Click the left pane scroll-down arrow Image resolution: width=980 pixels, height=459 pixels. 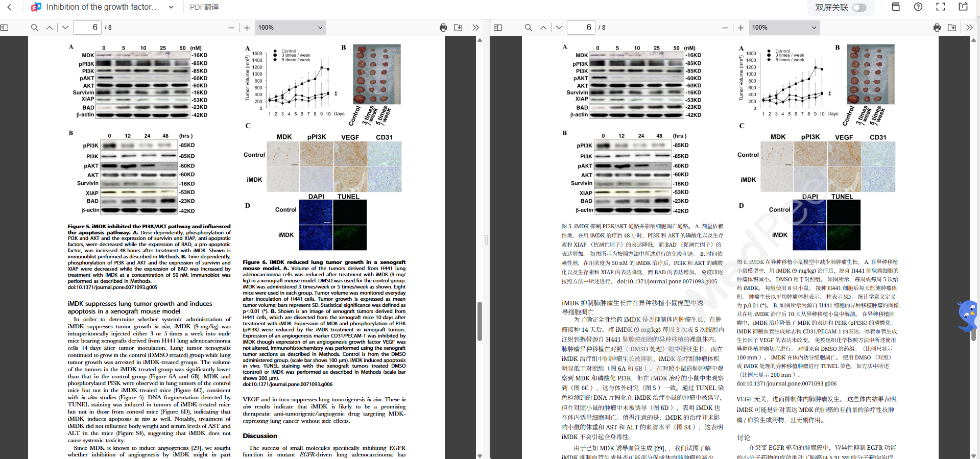(x=480, y=455)
